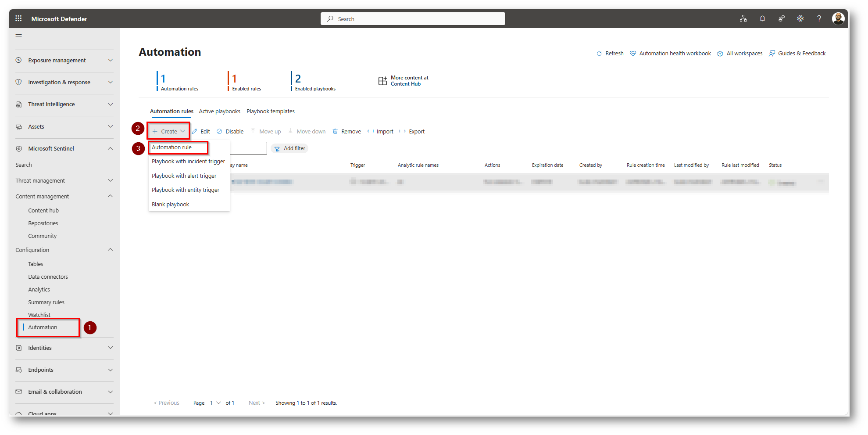Click the Exposure management icon

tap(19, 60)
